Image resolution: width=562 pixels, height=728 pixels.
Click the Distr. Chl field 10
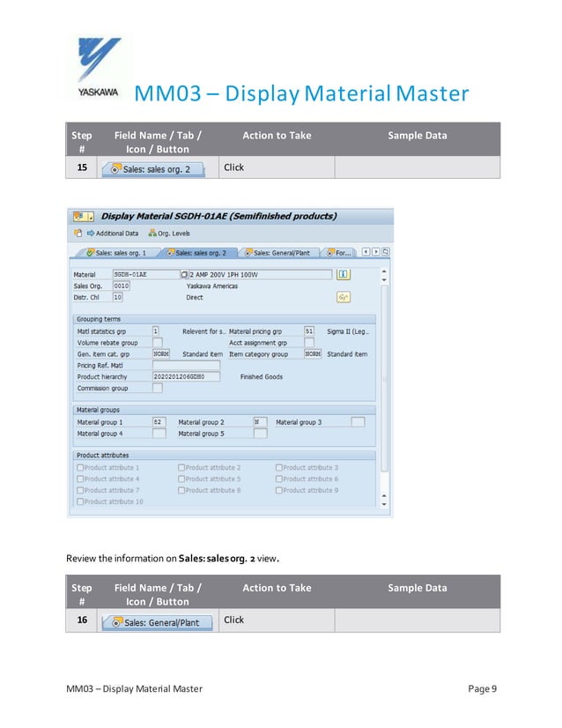(118, 297)
